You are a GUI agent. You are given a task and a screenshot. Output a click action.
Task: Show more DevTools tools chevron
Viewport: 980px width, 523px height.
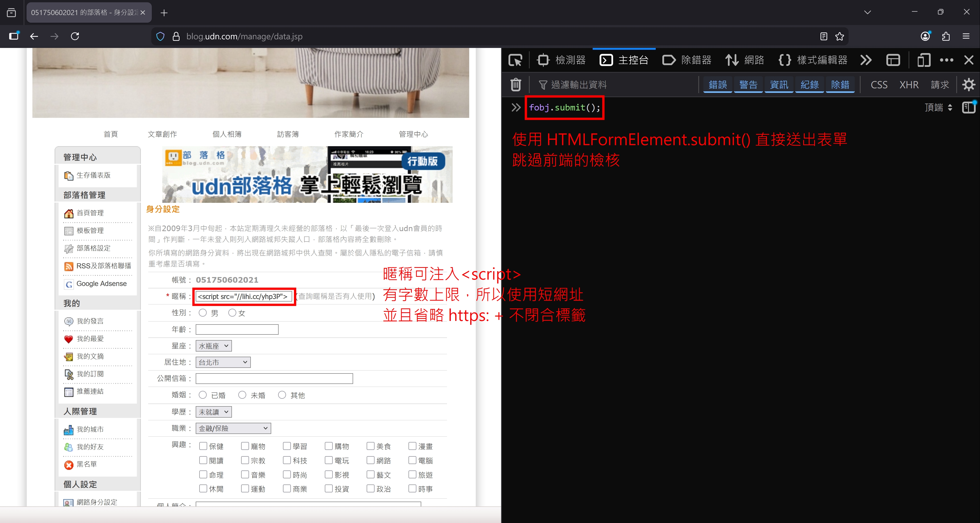[866, 60]
